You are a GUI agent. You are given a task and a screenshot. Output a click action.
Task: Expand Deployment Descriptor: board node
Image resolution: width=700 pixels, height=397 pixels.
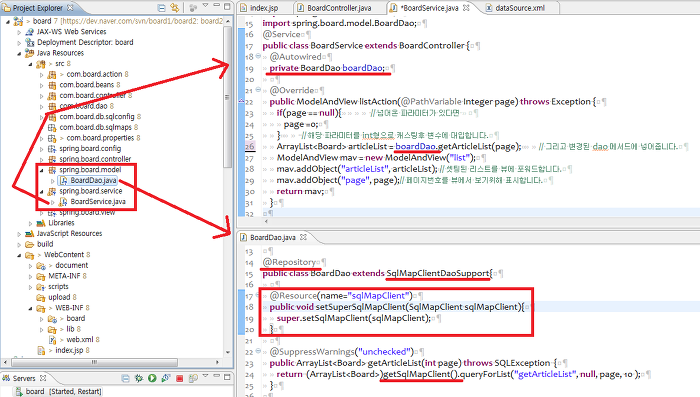(19, 43)
